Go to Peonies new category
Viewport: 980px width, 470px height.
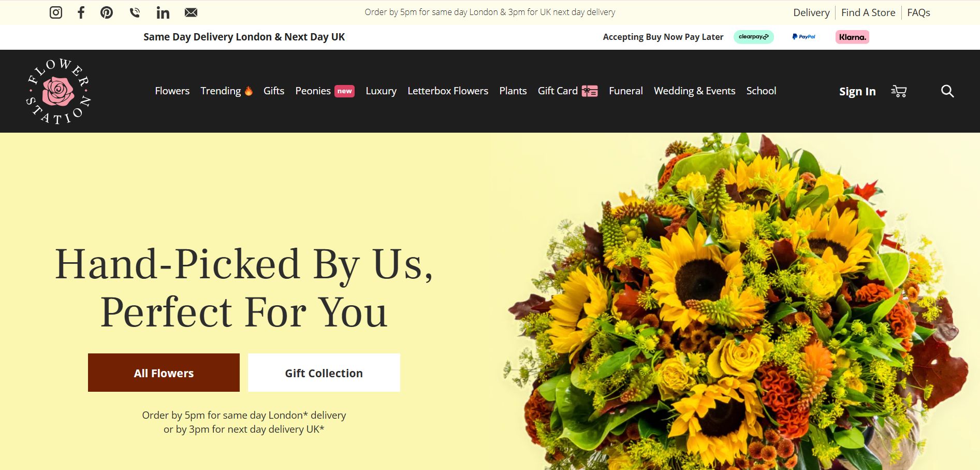coord(325,91)
